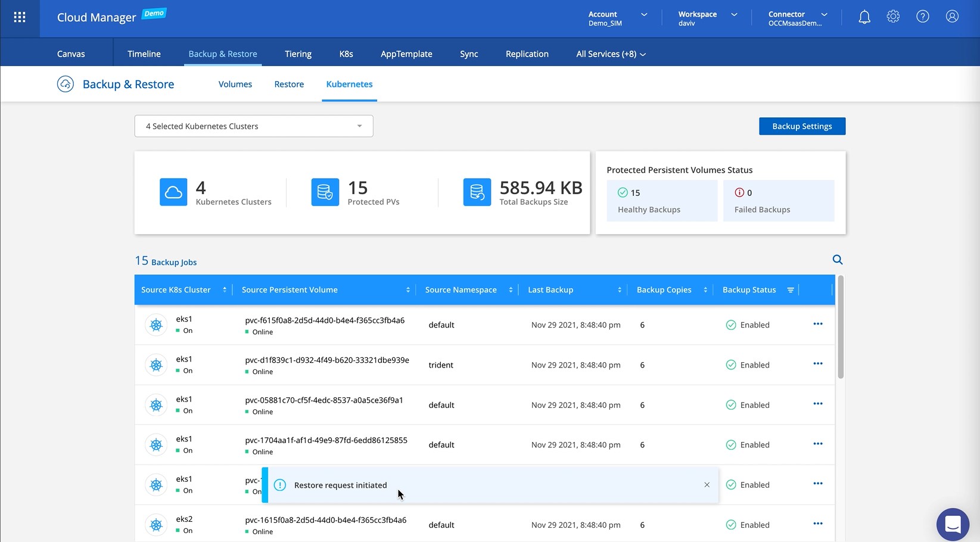The width and height of the screenshot is (980, 542).
Task: Sort by Source K8s Cluster column
Action: (225, 290)
